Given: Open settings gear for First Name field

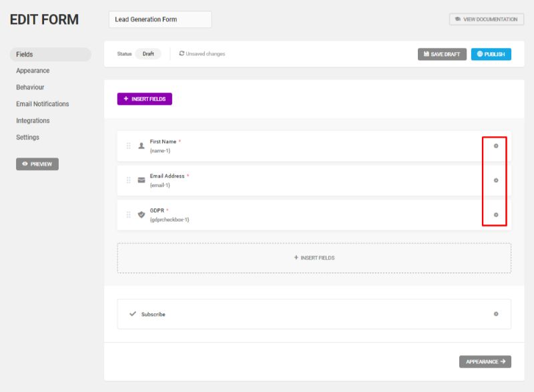Looking at the screenshot, I should (x=496, y=146).
